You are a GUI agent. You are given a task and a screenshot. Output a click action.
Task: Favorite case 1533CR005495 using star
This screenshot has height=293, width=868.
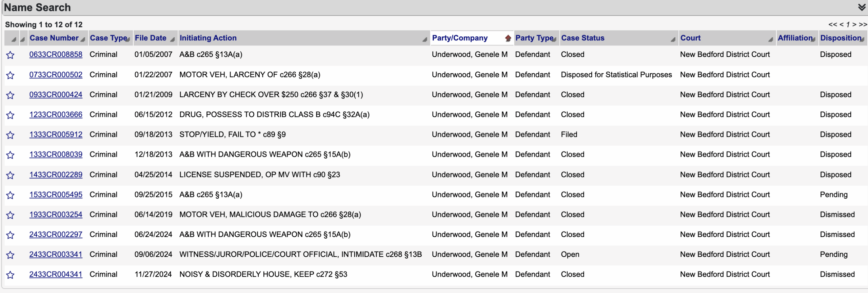[11, 195]
